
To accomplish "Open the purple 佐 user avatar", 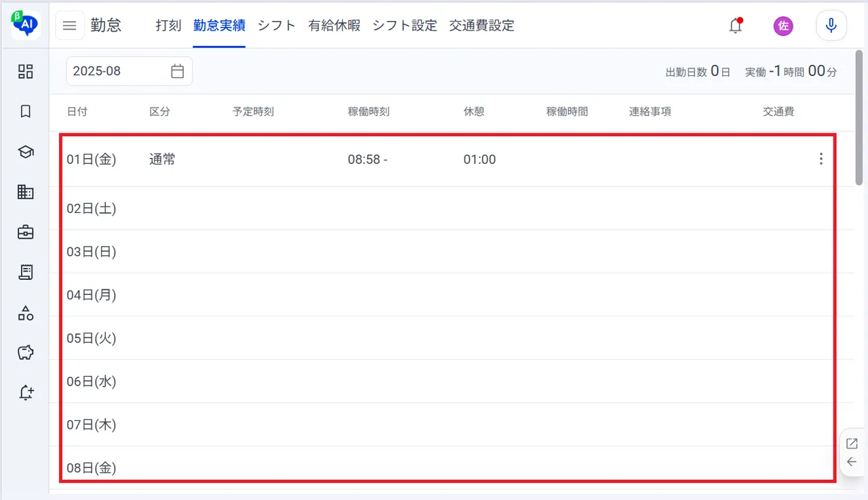I will 783,26.
